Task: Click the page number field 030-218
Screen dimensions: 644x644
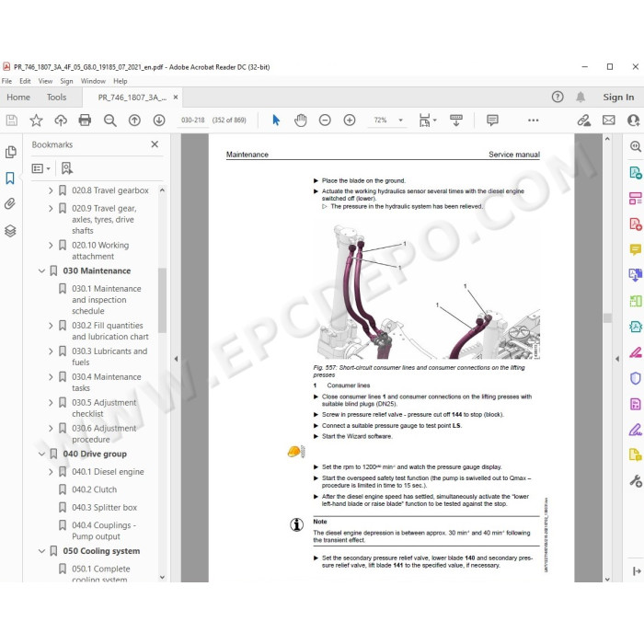Action: [x=192, y=121]
